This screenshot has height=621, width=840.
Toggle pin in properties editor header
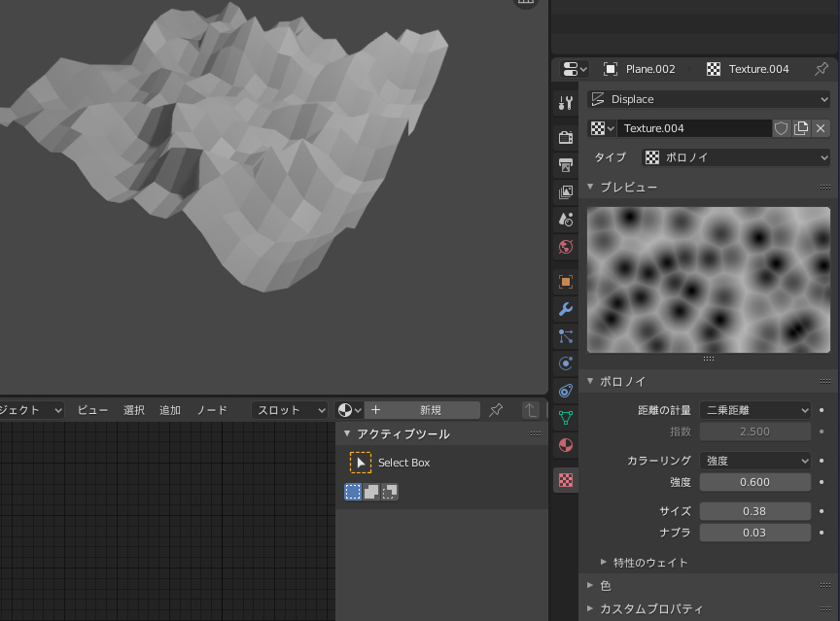(822, 69)
